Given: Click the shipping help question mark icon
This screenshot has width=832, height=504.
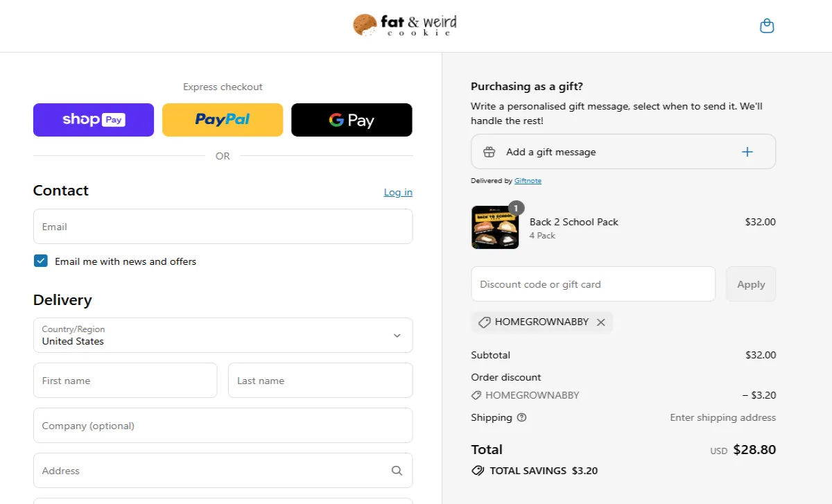Looking at the screenshot, I should coord(522,417).
